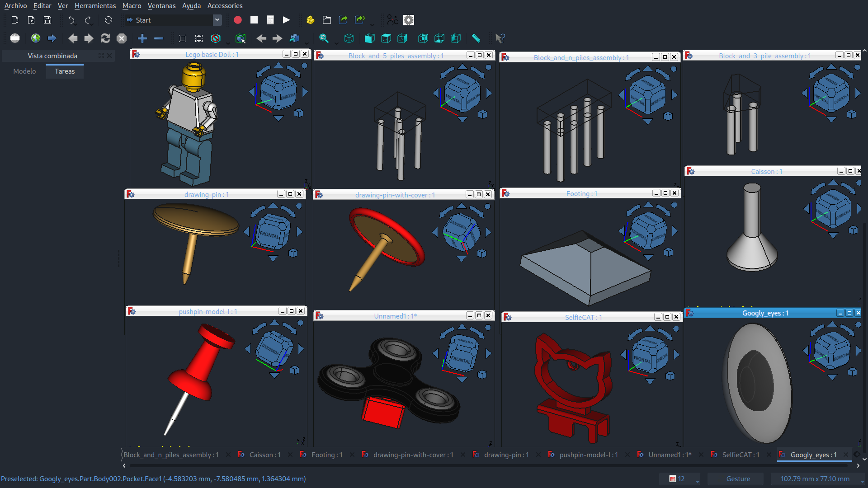This screenshot has width=868, height=488.
Task: Click FRONTAL face on Lego basic Doll navigation cube
Action: [x=268, y=97]
